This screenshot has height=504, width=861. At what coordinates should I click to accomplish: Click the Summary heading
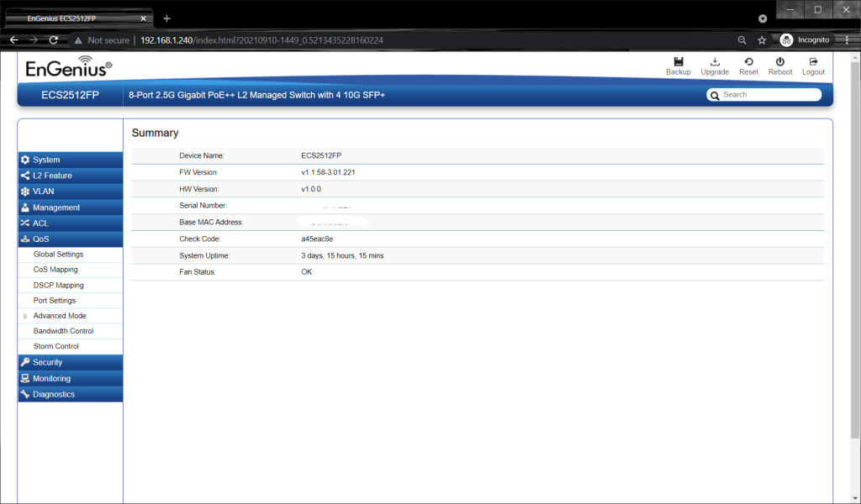(155, 133)
